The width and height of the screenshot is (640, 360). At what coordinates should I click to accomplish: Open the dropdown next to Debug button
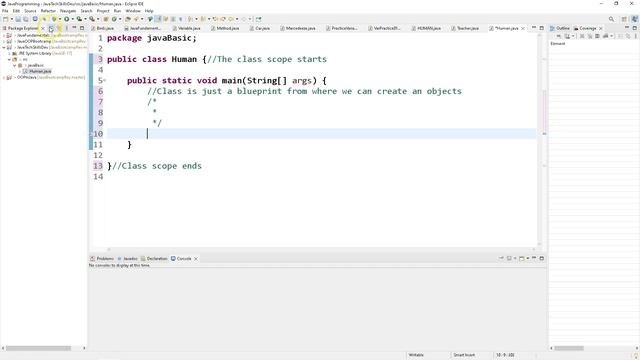click(60, 19)
